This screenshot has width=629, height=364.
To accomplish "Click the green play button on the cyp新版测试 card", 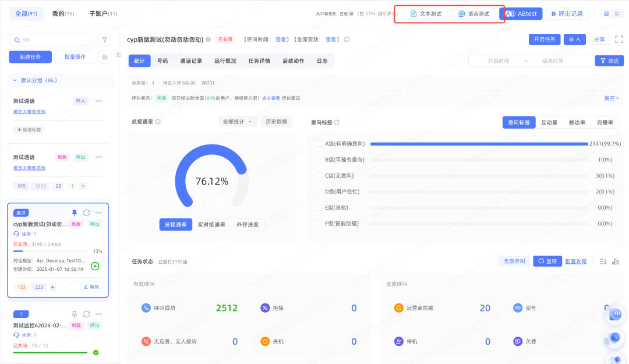I will (x=95, y=266).
